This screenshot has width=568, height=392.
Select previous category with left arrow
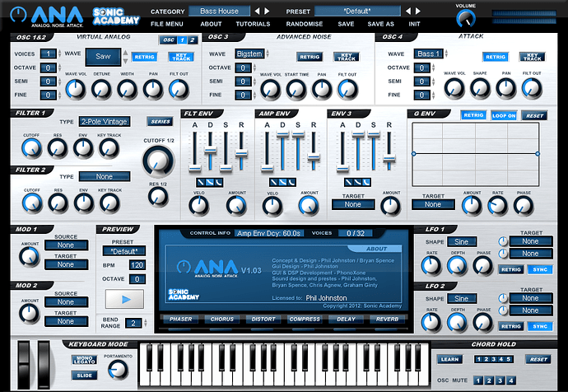tap(257, 12)
